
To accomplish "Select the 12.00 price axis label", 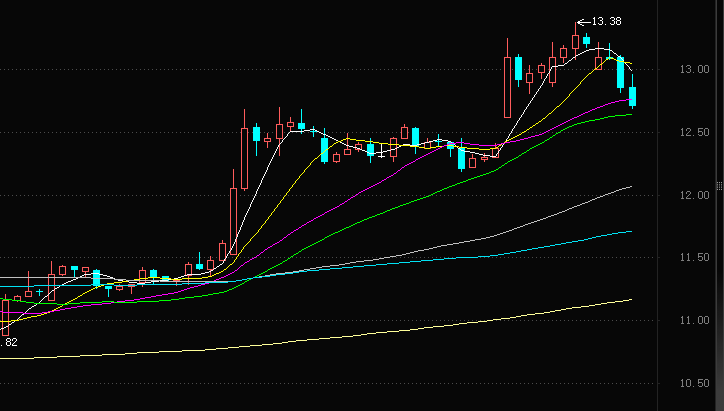I will point(694,195).
